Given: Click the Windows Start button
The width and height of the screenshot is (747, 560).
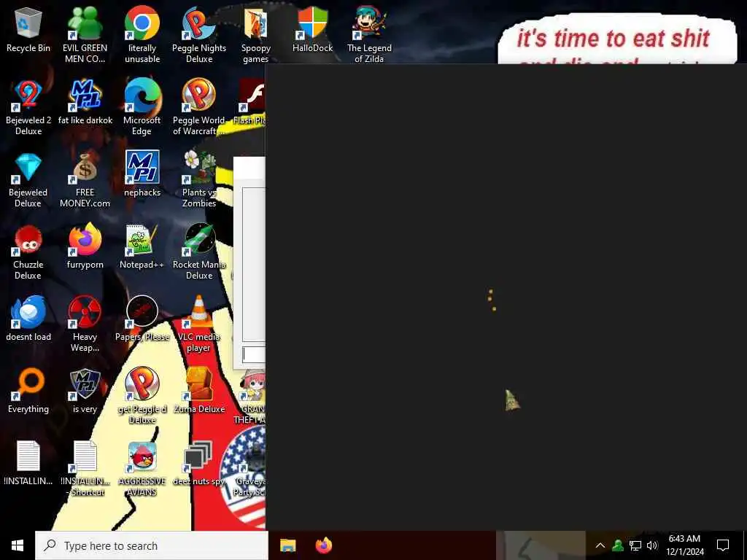Looking at the screenshot, I should (x=18, y=545).
